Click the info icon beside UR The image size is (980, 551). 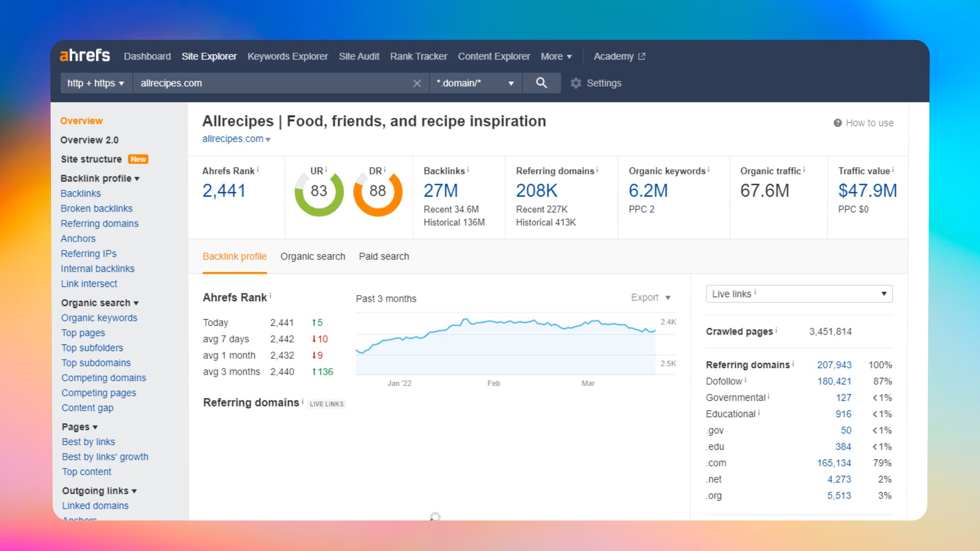coord(326,169)
